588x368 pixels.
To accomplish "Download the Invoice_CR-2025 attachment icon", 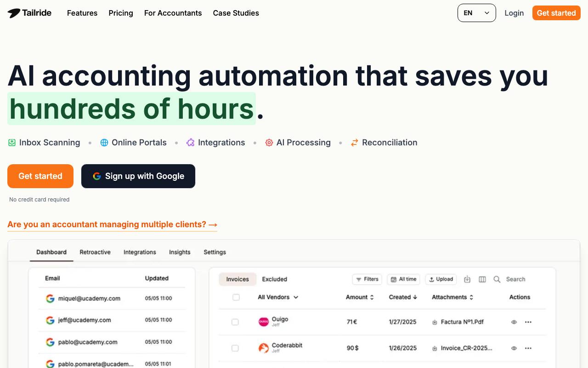I will (435, 349).
